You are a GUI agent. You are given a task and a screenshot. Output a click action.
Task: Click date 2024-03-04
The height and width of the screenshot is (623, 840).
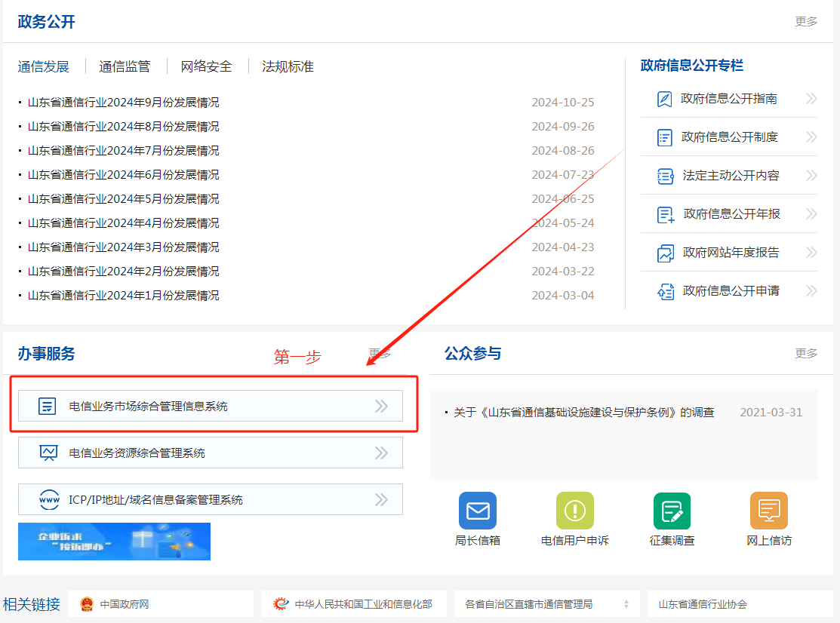click(563, 296)
